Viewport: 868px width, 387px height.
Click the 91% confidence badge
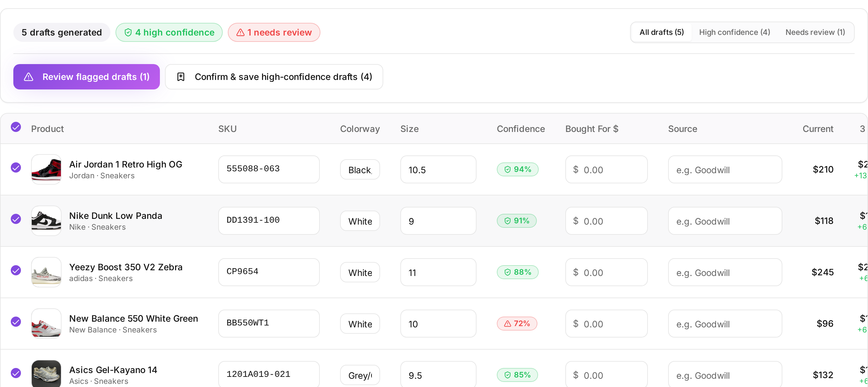click(516, 221)
